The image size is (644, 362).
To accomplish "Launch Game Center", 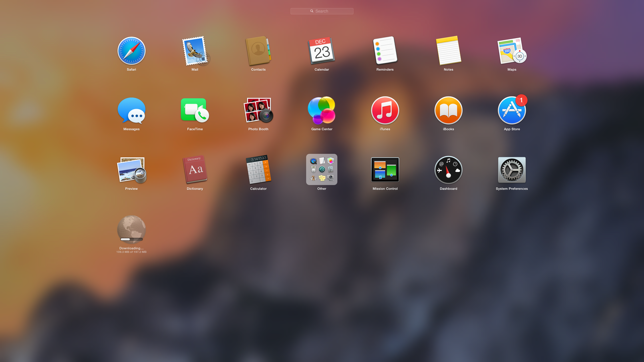I will pyautogui.click(x=321, y=111).
